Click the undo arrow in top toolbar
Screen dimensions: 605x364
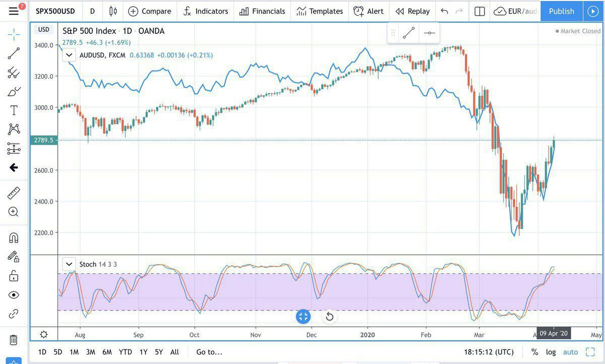click(444, 11)
